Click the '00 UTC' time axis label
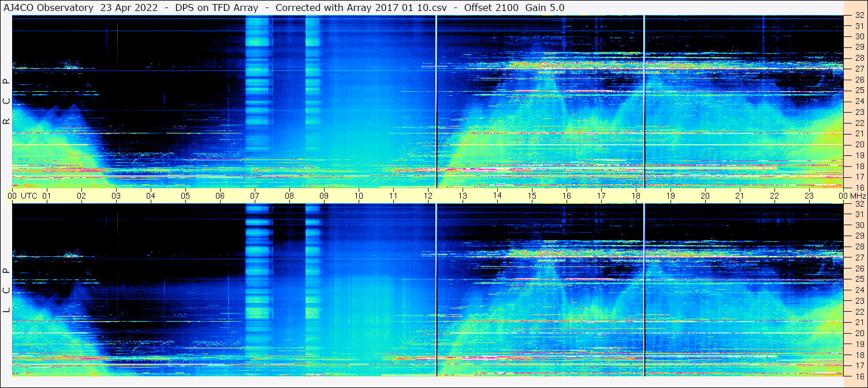 [23, 196]
